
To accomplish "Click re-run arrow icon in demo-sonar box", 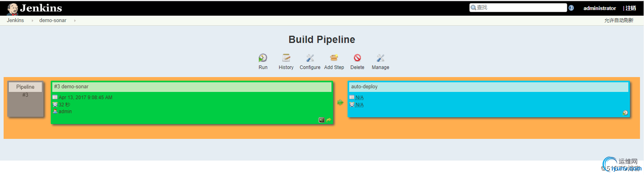I will pyautogui.click(x=329, y=120).
